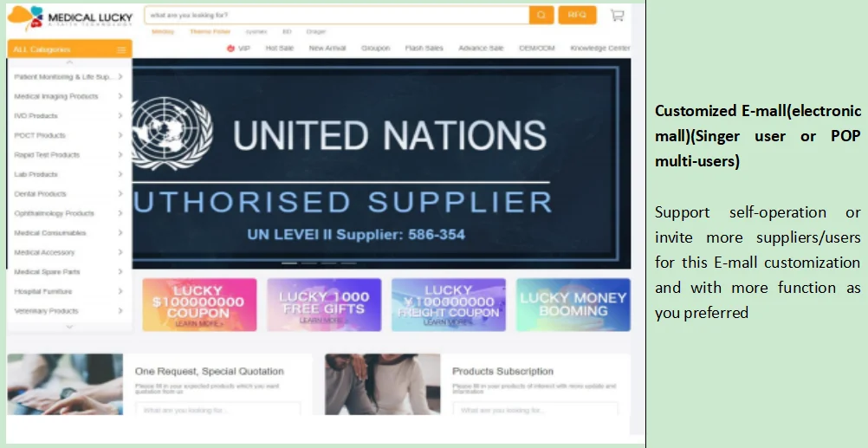Screen dimensions: 868x448
Task: Click the BD search suggestion
Action: pos(287,31)
